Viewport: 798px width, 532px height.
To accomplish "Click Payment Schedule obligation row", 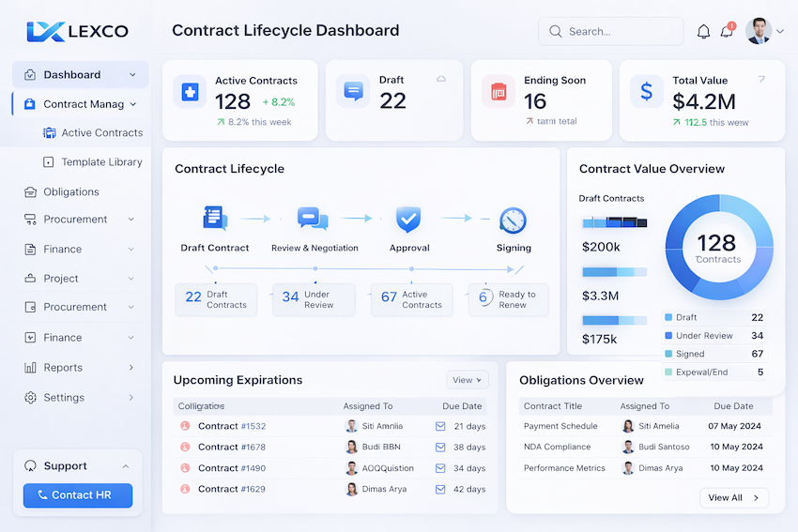I will click(645, 426).
